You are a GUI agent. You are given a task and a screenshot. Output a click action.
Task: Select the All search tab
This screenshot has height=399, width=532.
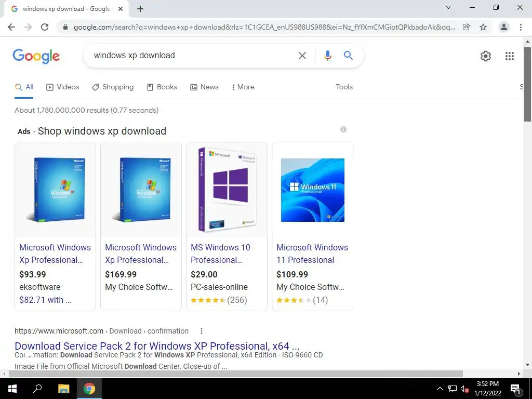click(x=24, y=87)
